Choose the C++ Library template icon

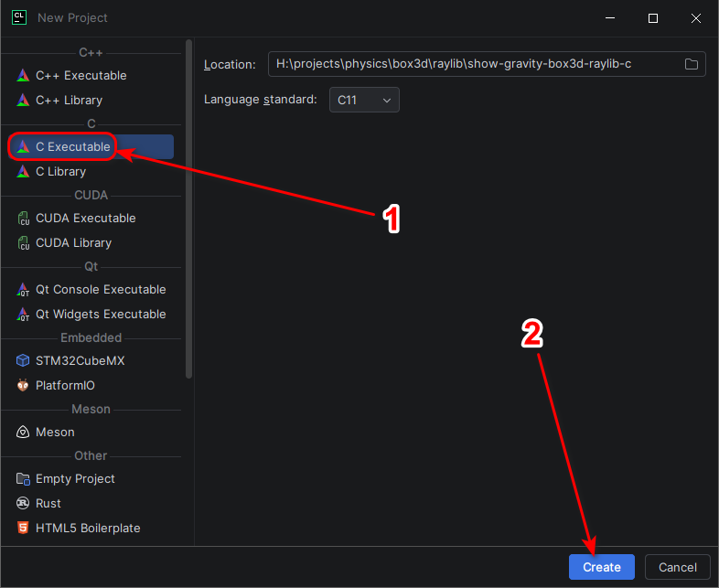pyautogui.click(x=23, y=101)
